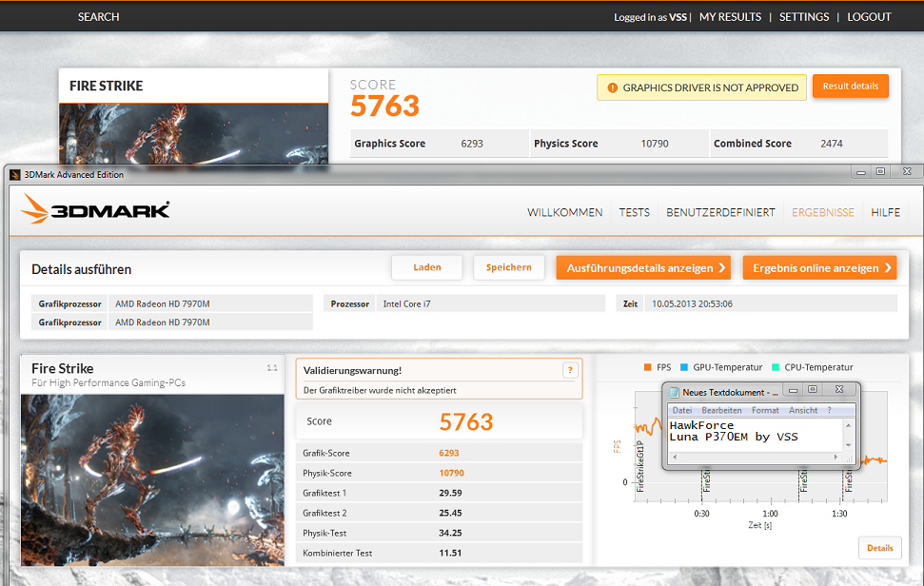Open the SEARCH link in the website header
The image size is (924, 586).
click(x=98, y=17)
